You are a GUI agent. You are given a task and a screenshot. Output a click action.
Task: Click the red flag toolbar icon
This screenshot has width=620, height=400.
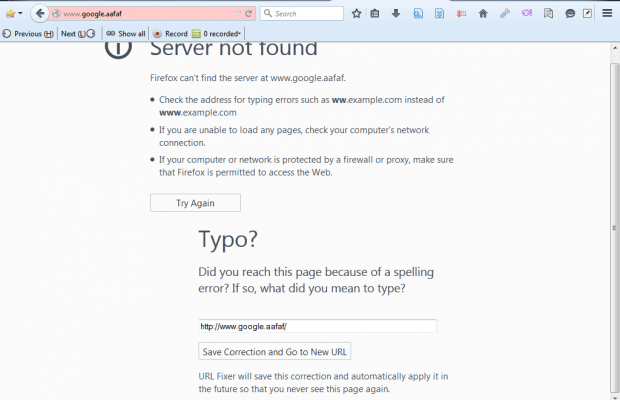point(461,13)
